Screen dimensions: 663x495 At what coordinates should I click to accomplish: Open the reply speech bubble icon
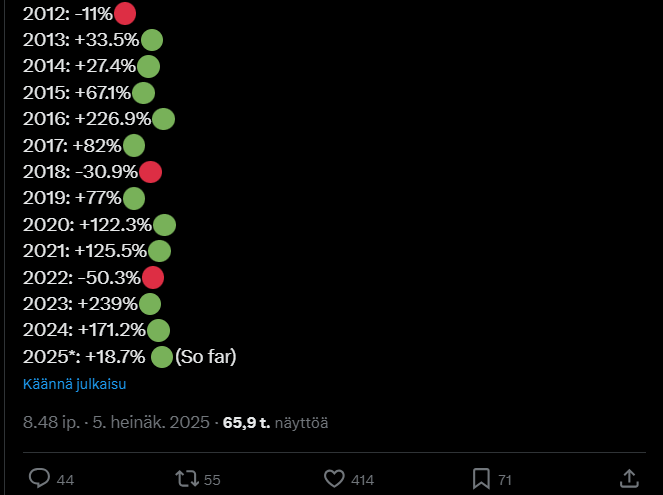coord(39,479)
